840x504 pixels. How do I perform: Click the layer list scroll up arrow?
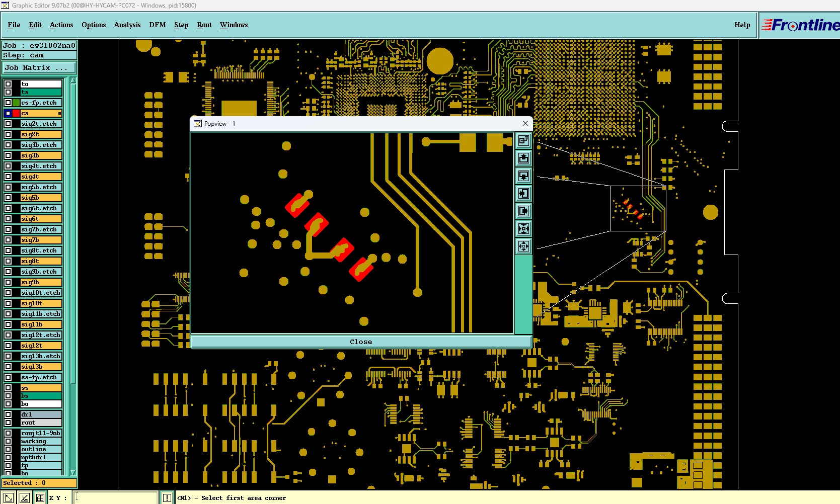click(73, 80)
